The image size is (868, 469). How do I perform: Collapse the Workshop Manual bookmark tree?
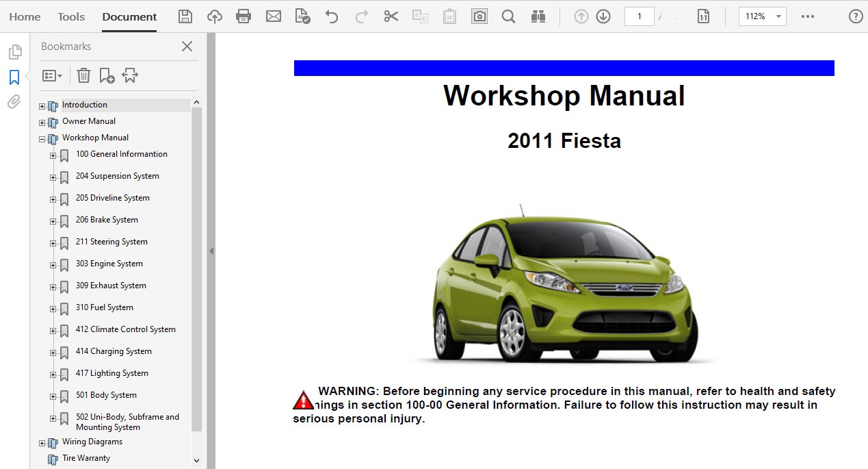click(x=42, y=139)
